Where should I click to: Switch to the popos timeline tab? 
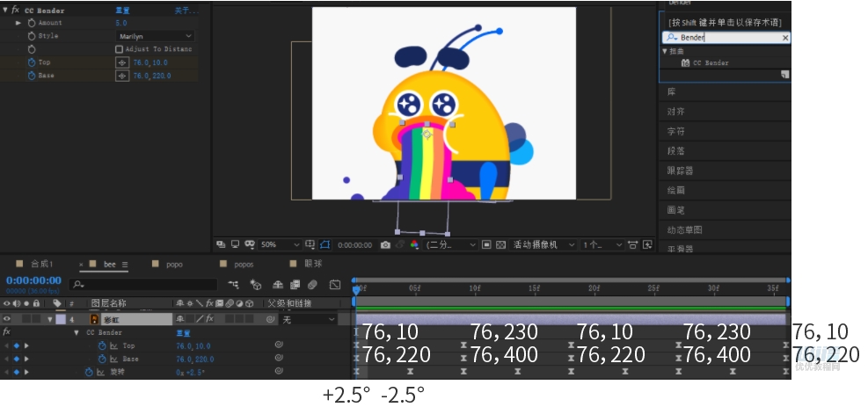(244, 265)
